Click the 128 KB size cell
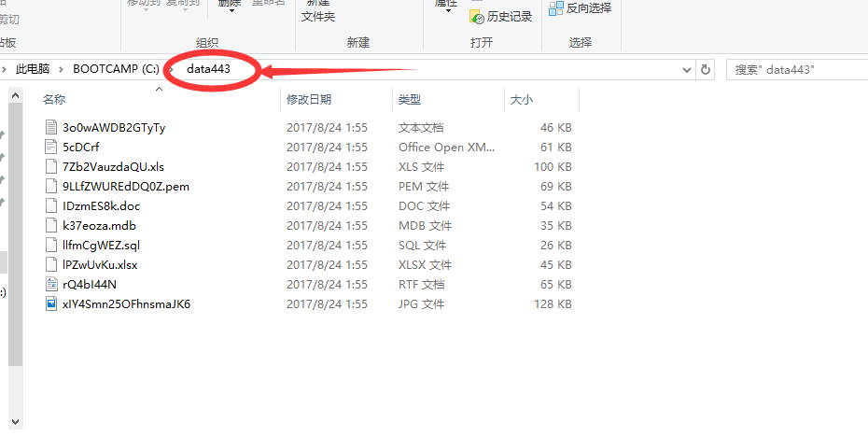The width and height of the screenshot is (868, 437). 553,304
